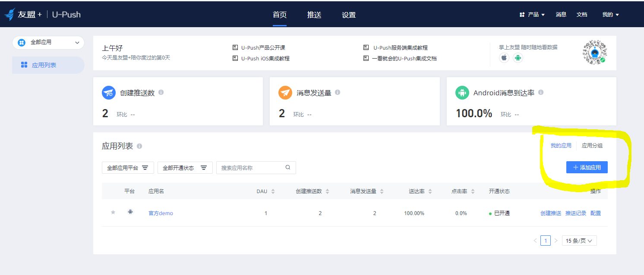Show info tooltip beside 应用列表 heading
This screenshot has height=275, width=644.
coord(139,146)
